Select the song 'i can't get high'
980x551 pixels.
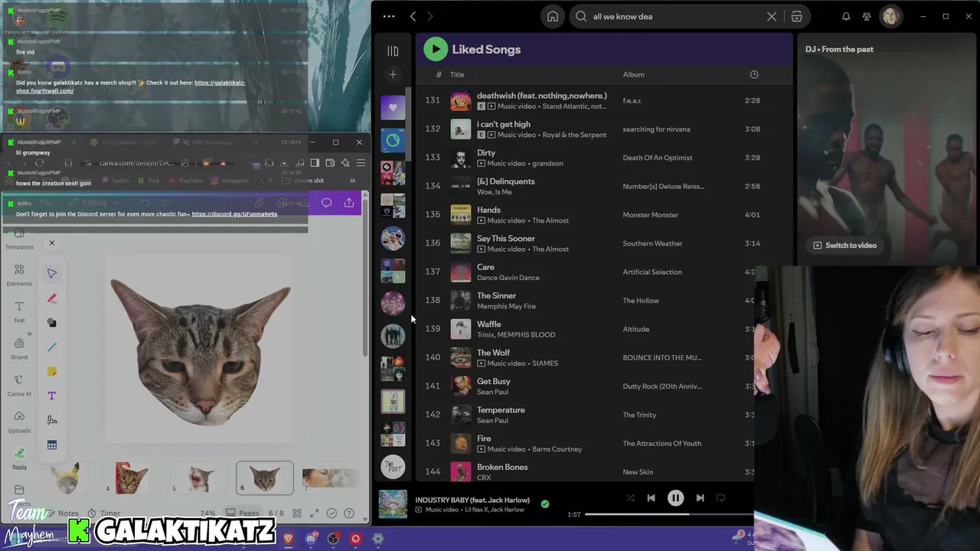(x=504, y=124)
